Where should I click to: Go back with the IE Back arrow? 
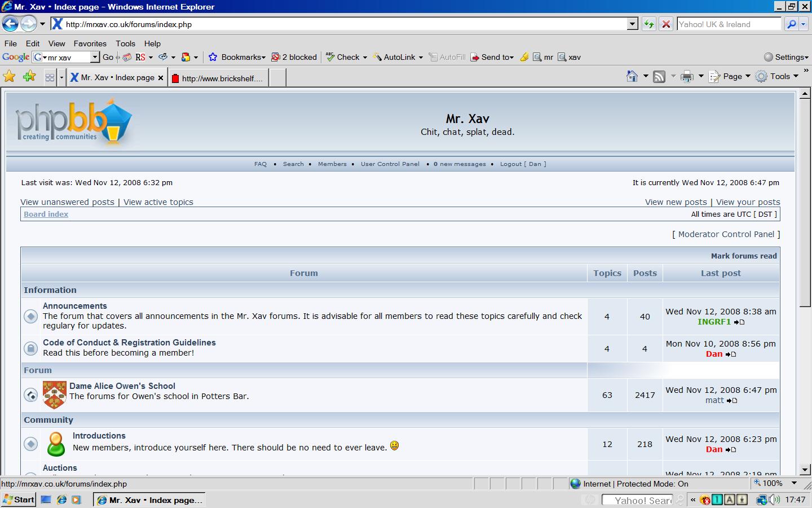click(10, 24)
